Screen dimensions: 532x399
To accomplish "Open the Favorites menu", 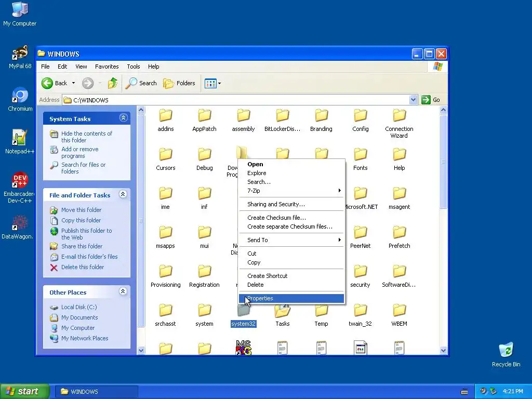I will [x=107, y=66].
